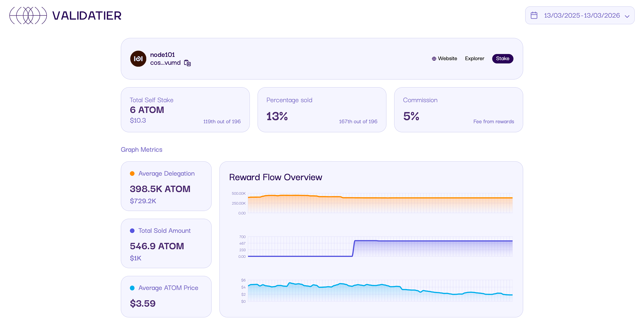The height and width of the screenshot is (329, 644).
Task: Click the orange Average Delegation legend dot
Action: [x=132, y=173]
